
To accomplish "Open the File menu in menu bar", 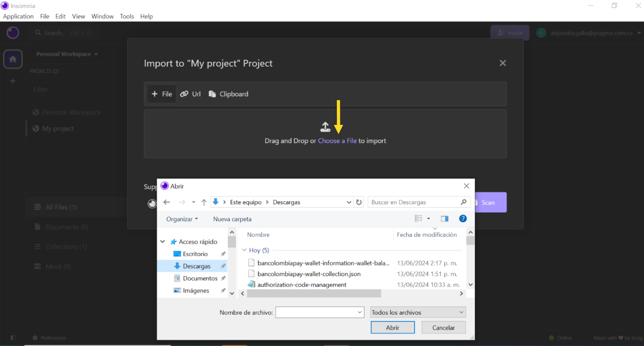I will [x=45, y=16].
